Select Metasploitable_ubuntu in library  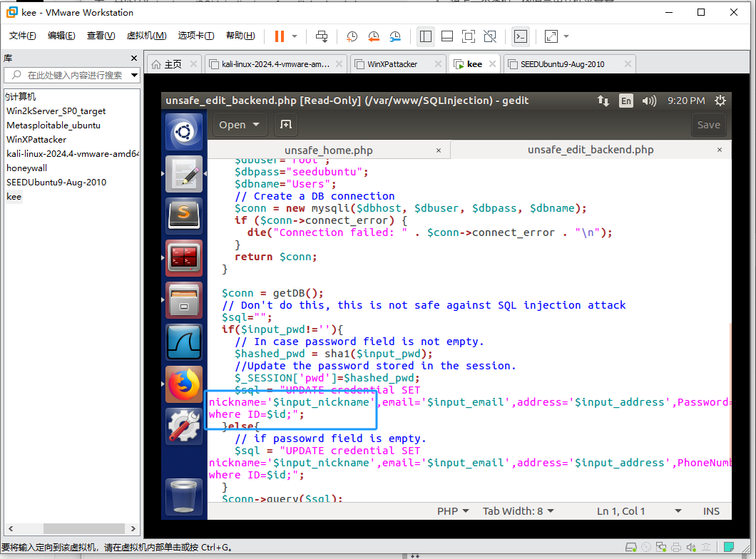click(x=53, y=125)
